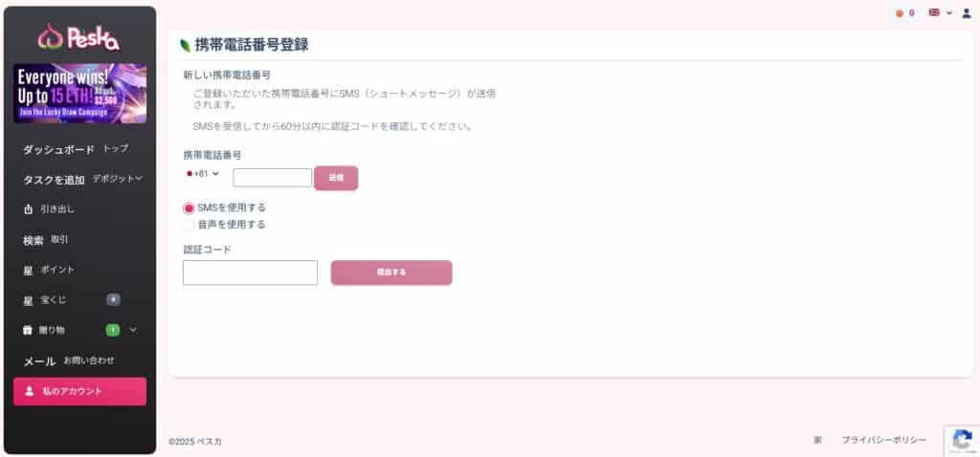This screenshot has width=980, height=457.
Task: Click the withdrawal (引き出し) icon in sidebar
Action: point(28,209)
